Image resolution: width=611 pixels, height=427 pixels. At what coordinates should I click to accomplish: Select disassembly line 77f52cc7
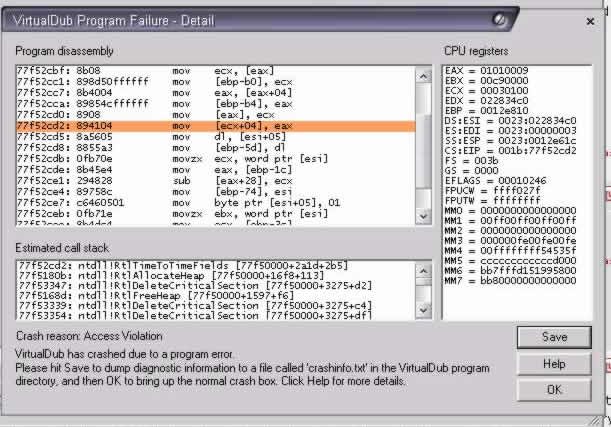point(216,93)
